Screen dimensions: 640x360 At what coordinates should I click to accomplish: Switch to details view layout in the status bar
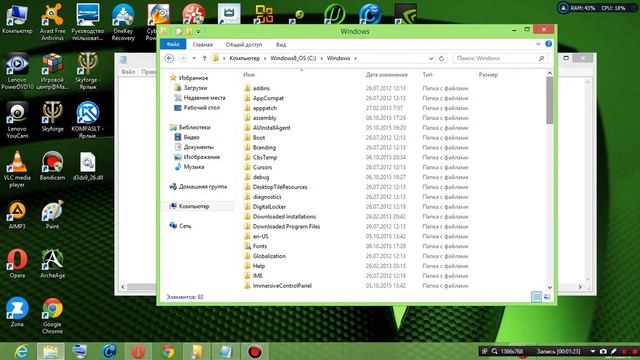click(x=536, y=297)
